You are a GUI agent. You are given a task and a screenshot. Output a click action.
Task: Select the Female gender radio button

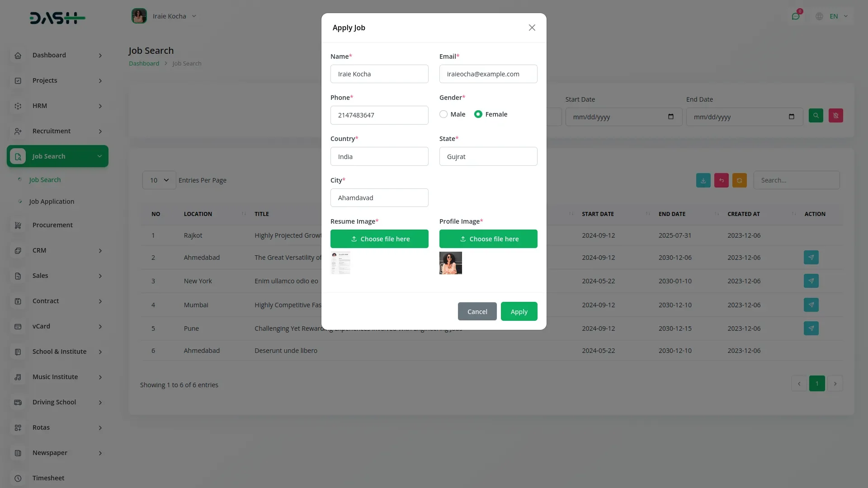pyautogui.click(x=478, y=114)
